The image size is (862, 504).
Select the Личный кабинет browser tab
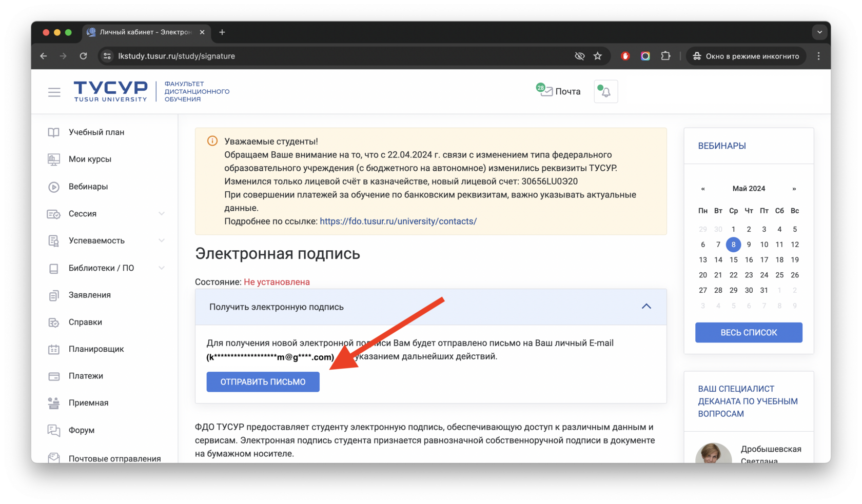145,32
